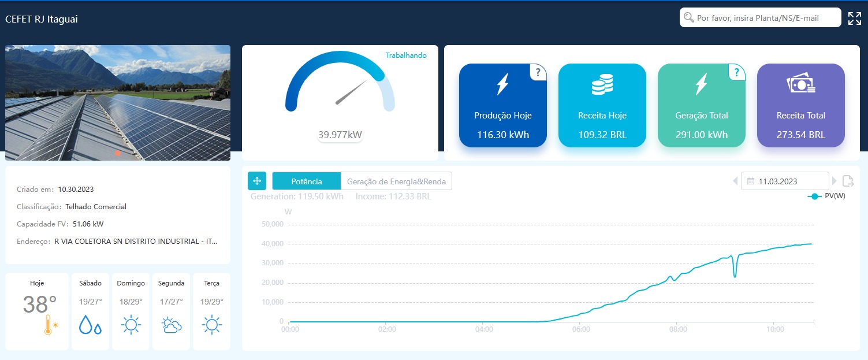Click the export chart data icon
The width and height of the screenshot is (868, 360).
point(848,181)
